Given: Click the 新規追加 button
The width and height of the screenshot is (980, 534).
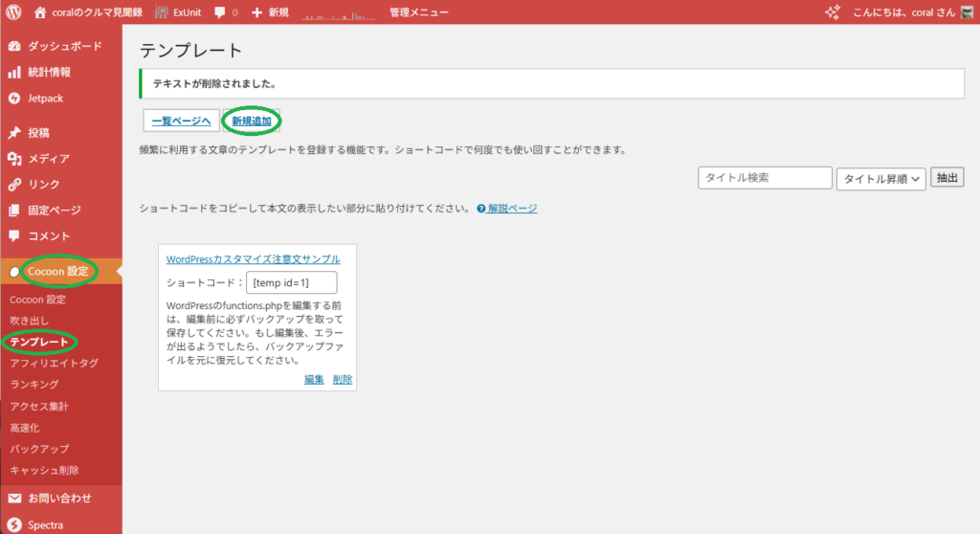Looking at the screenshot, I should pyautogui.click(x=252, y=121).
